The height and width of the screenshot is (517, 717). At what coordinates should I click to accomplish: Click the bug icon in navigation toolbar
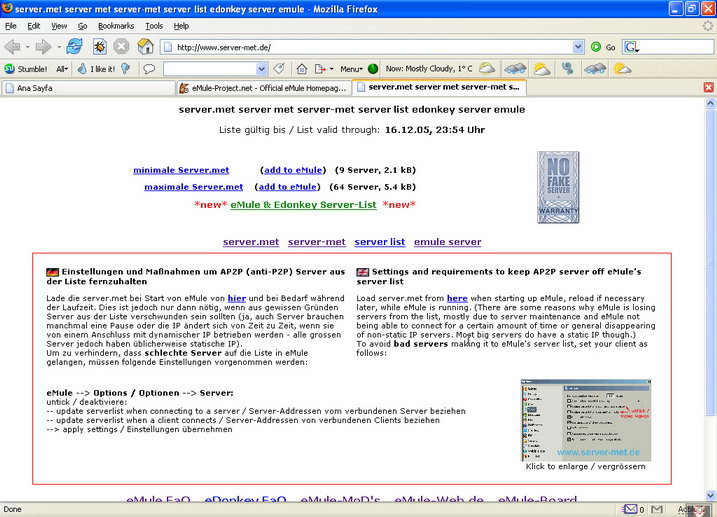[x=100, y=47]
